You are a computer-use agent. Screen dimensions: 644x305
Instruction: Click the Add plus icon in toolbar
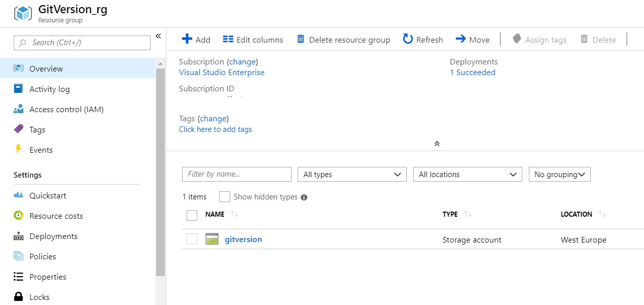point(187,39)
